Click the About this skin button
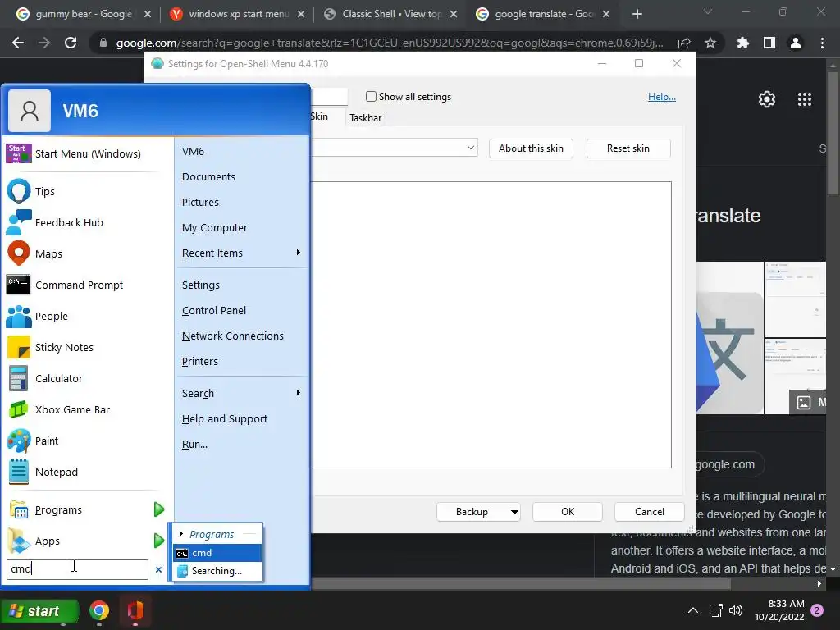 pyautogui.click(x=531, y=148)
